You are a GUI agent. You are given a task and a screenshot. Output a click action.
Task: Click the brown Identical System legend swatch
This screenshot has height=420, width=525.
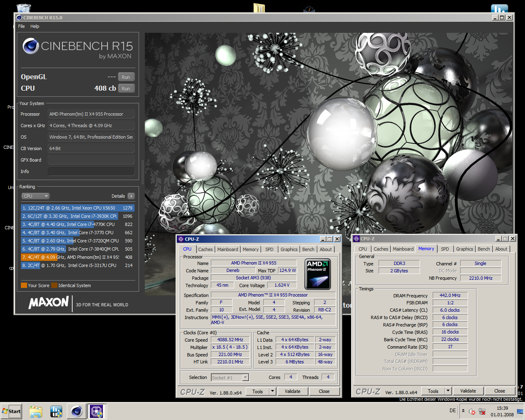point(54,285)
